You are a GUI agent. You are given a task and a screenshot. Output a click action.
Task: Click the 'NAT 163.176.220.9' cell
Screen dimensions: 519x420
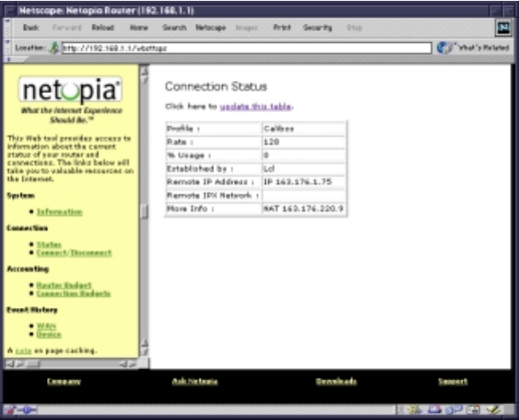click(304, 208)
